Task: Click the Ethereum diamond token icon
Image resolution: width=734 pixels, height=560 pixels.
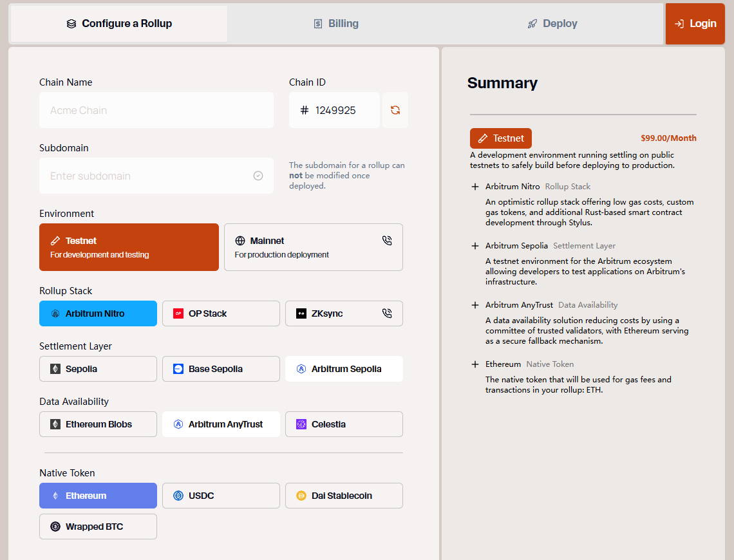Action: pos(55,496)
